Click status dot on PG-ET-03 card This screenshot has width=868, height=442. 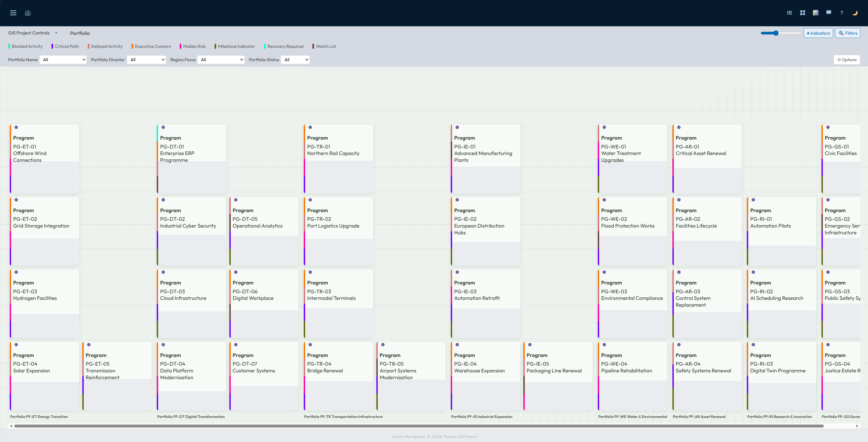coord(16,272)
